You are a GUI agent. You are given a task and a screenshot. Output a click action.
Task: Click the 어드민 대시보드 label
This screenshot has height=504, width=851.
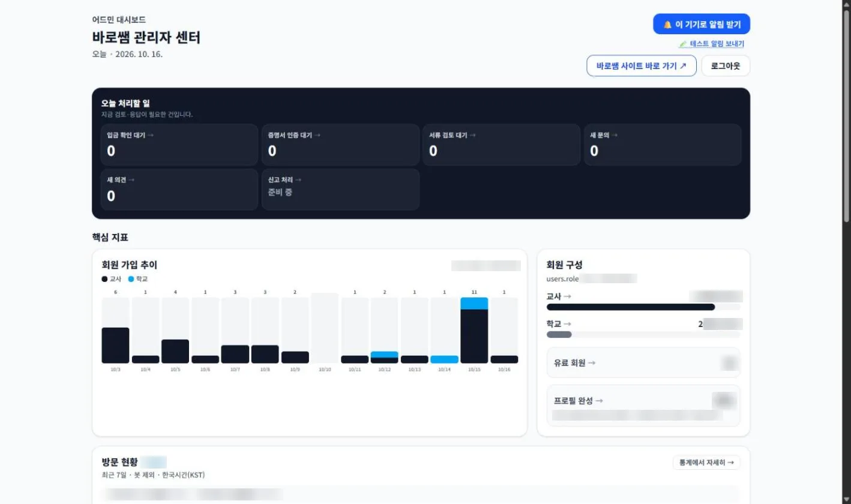point(119,20)
